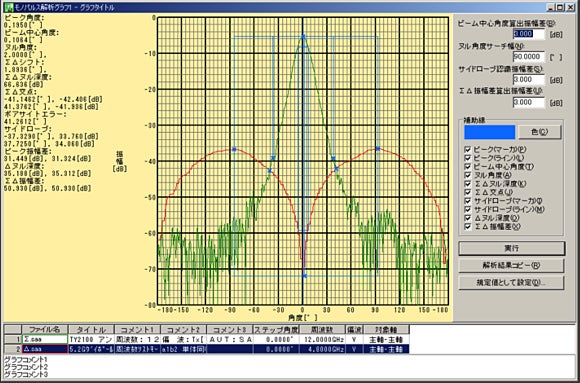
Task: Open 規定値として設定 dialog button
Action: click(512, 282)
